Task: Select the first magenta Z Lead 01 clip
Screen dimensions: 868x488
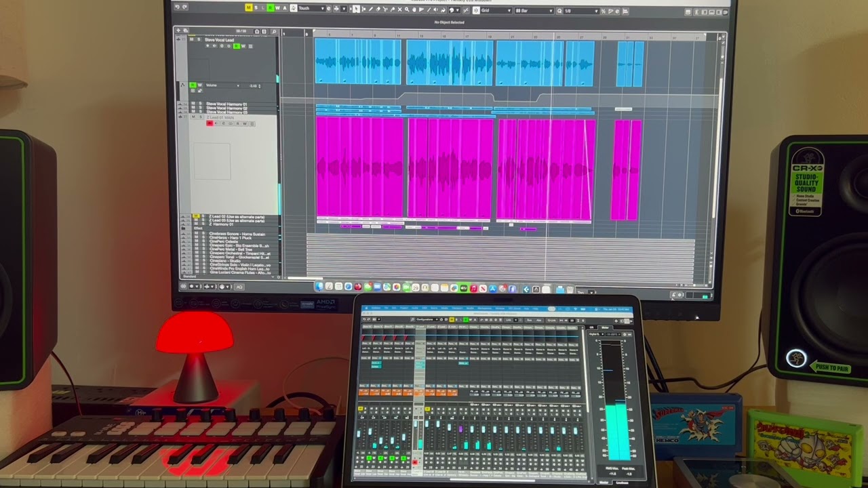Action: (x=359, y=167)
